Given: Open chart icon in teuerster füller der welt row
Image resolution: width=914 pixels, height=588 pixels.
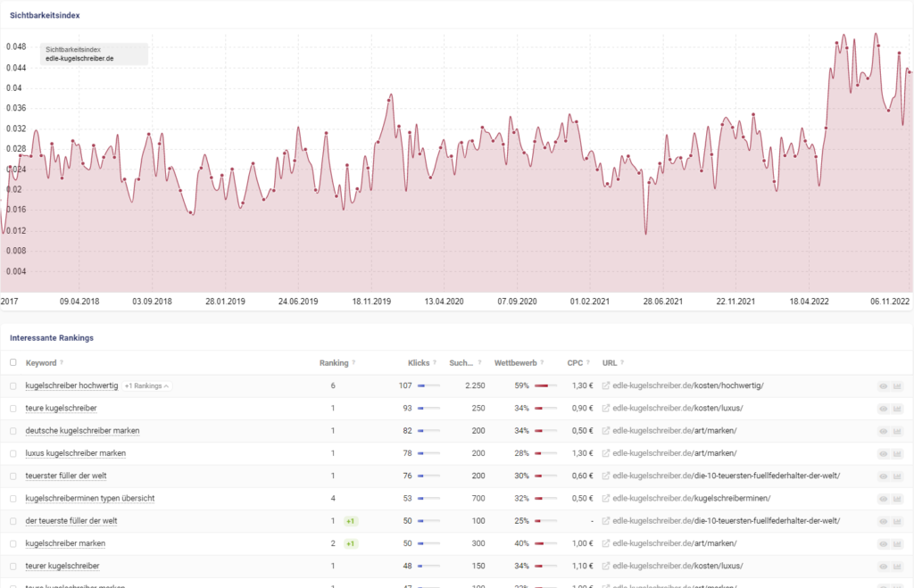Looking at the screenshot, I should click(x=897, y=476).
